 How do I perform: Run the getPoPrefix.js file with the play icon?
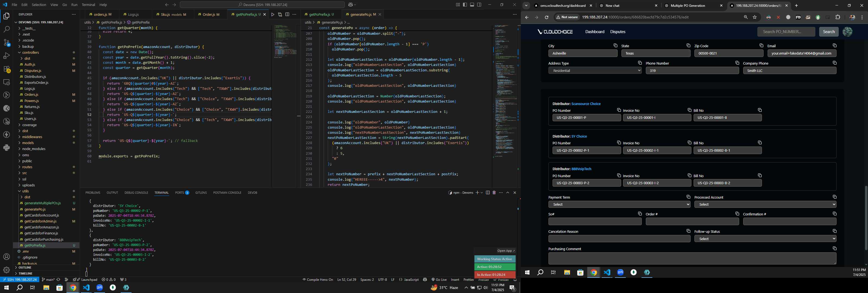click(x=273, y=14)
